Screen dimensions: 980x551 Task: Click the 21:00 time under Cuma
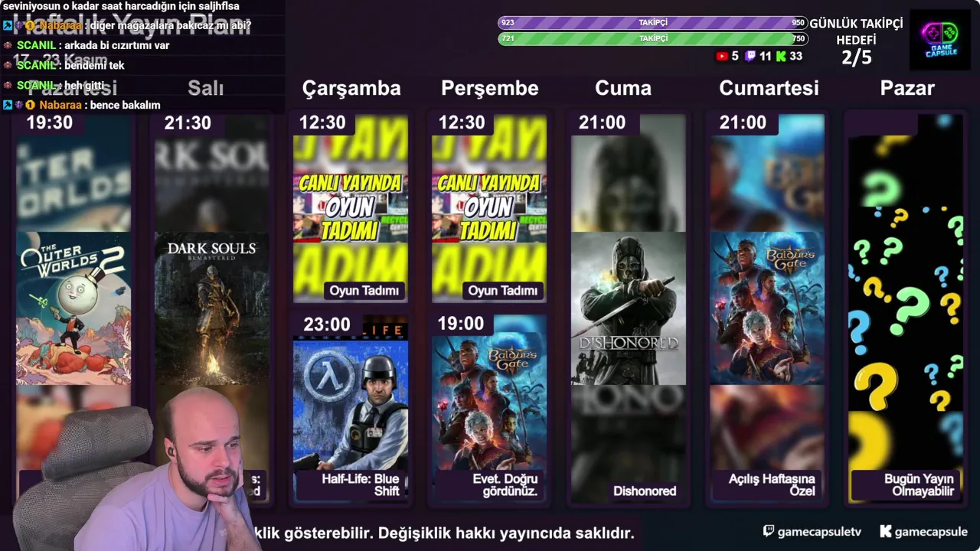[603, 122]
